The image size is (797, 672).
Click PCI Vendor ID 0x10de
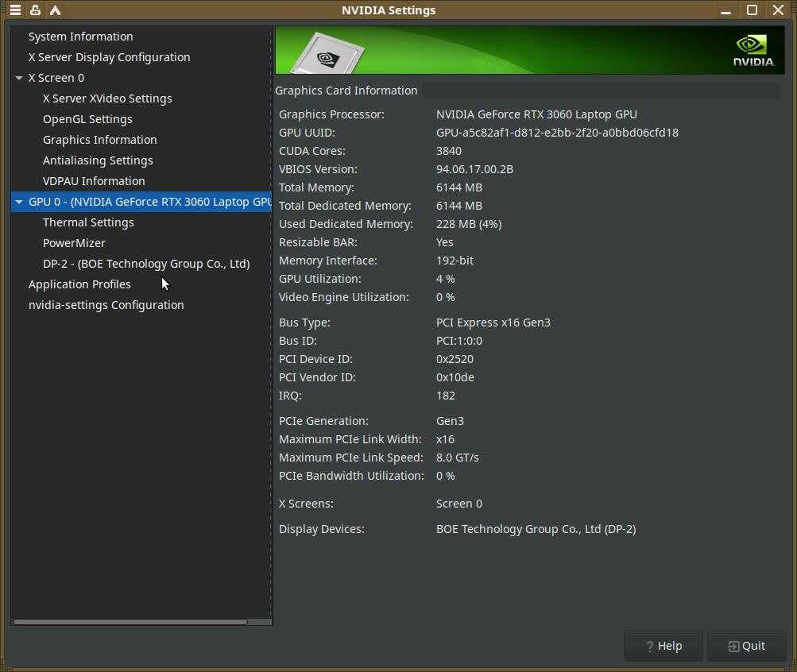(455, 378)
